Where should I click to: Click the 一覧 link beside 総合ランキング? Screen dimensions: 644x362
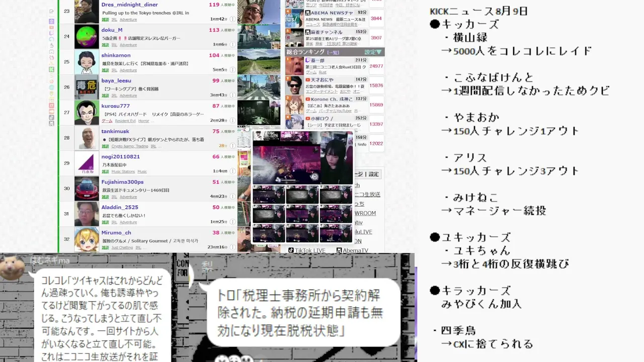333,52
